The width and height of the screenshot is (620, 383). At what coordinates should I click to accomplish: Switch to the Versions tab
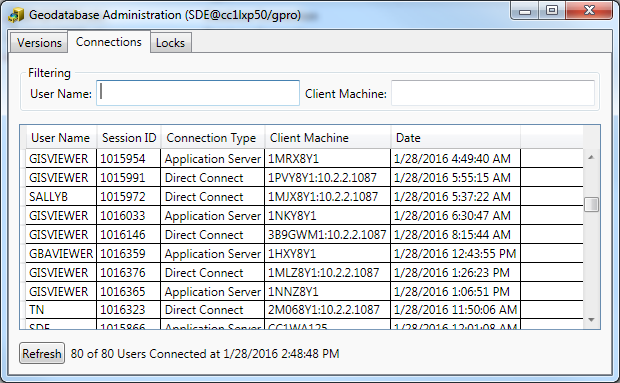pos(39,42)
